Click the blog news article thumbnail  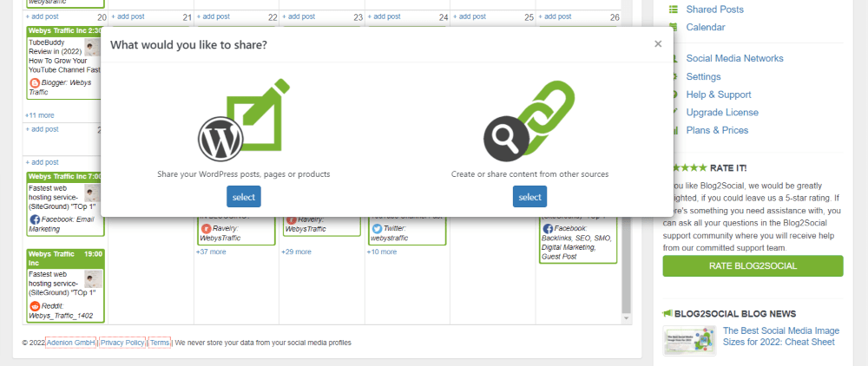[x=689, y=340]
